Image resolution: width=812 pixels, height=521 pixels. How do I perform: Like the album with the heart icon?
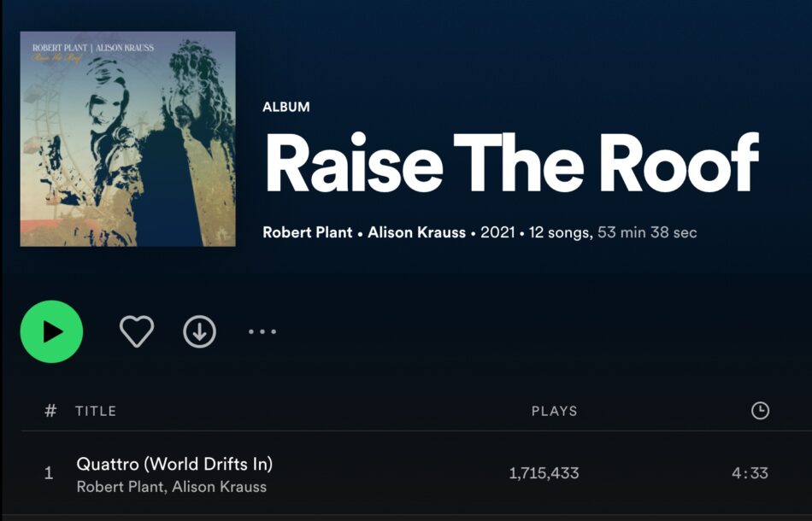point(137,331)
